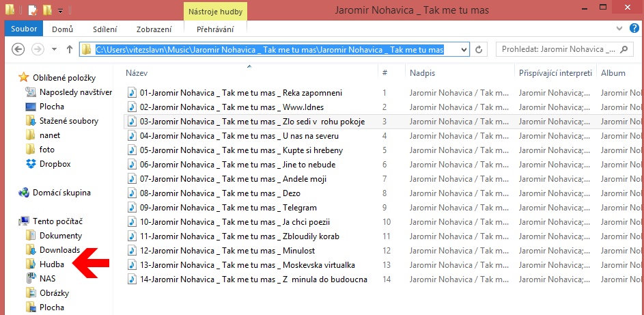The image size is (644, 315).
Task: Switch to the Přehrávání tab
Action: point(215,29)
